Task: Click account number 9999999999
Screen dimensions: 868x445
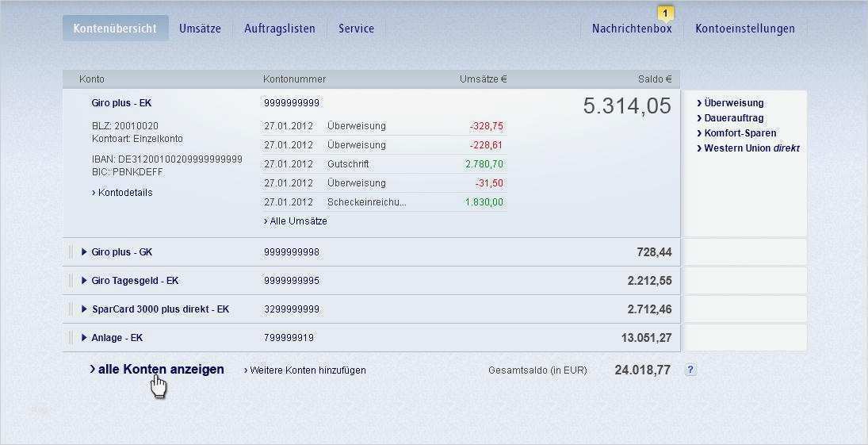Action: [x=292, y=103]
